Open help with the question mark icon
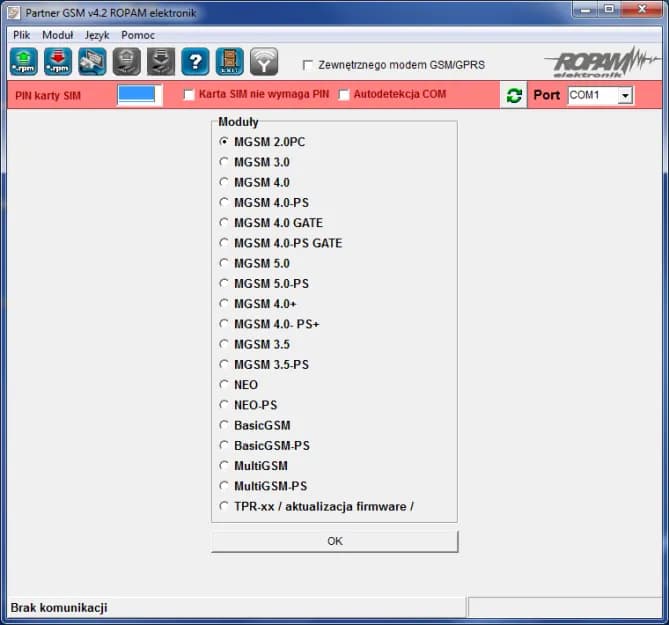Image resolution: width=669 pixels, height=625 pixels. (x=195, y=62)
